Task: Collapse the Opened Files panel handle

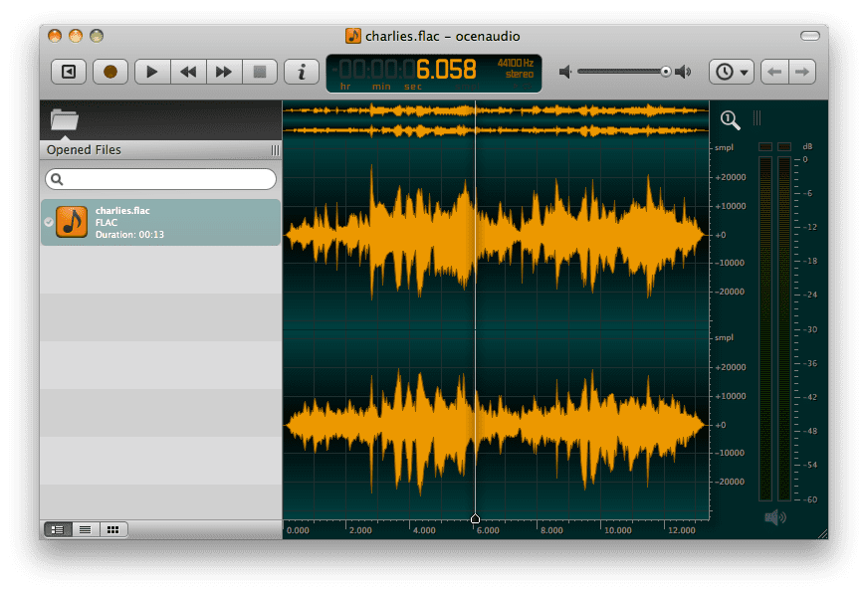Action: click(275, 150)
